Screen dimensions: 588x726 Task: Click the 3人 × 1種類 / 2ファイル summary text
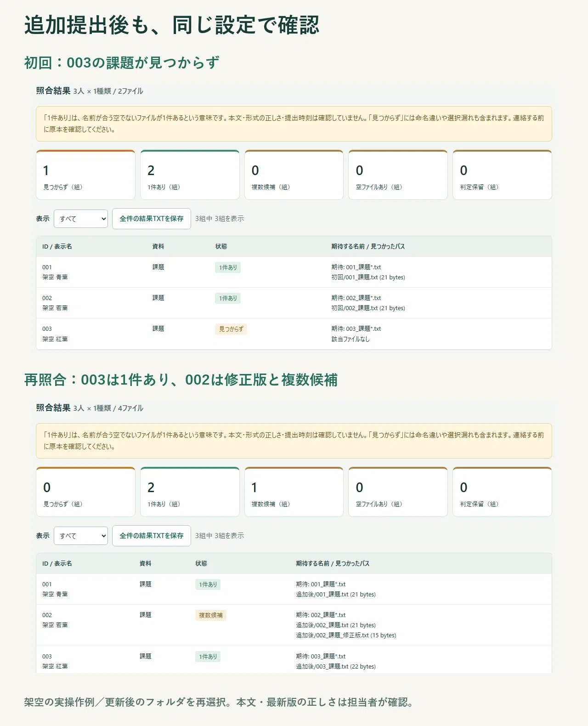pyautogui.click(x=108, y=91)
